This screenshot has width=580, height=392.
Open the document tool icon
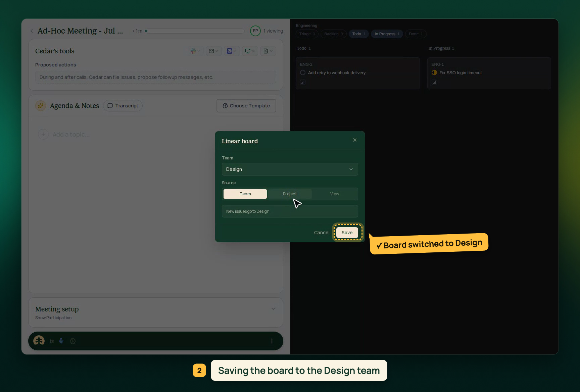[x=268, y=51]
